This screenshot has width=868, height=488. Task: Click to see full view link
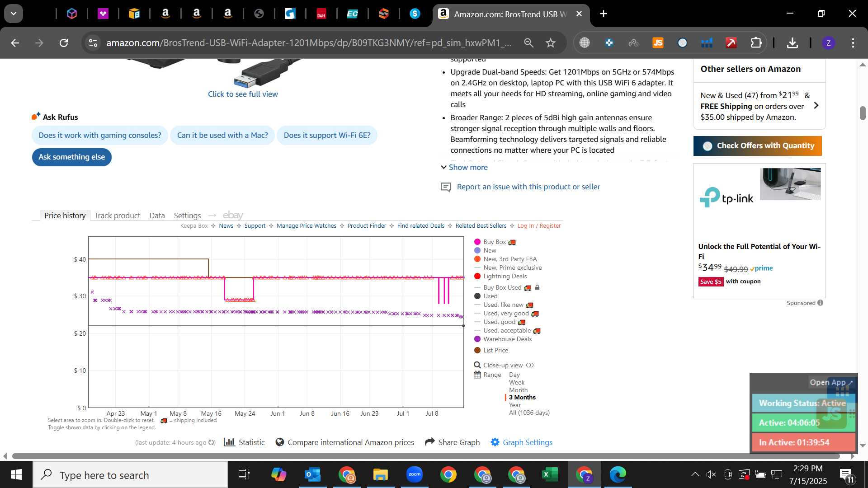pyautogui.click(x=243, y=94)
